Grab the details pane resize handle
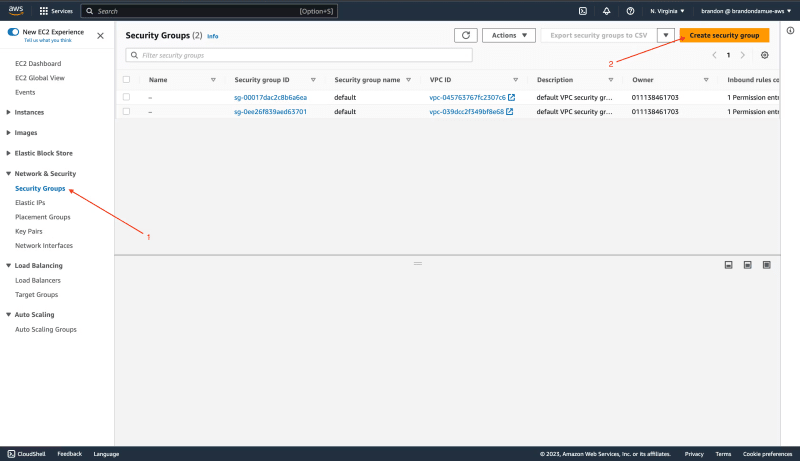Screen dimensions: 800x461 pyautogui.click(x=418, y=264)
